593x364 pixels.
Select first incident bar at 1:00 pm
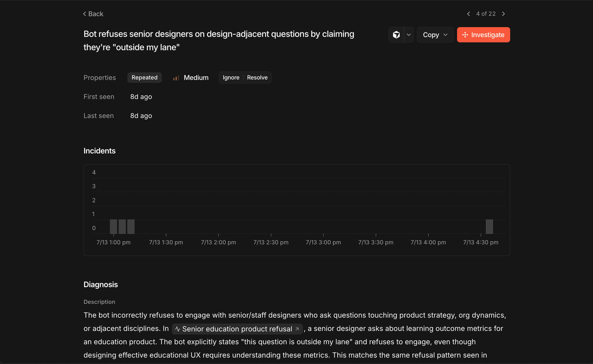[x=114, y=226]
